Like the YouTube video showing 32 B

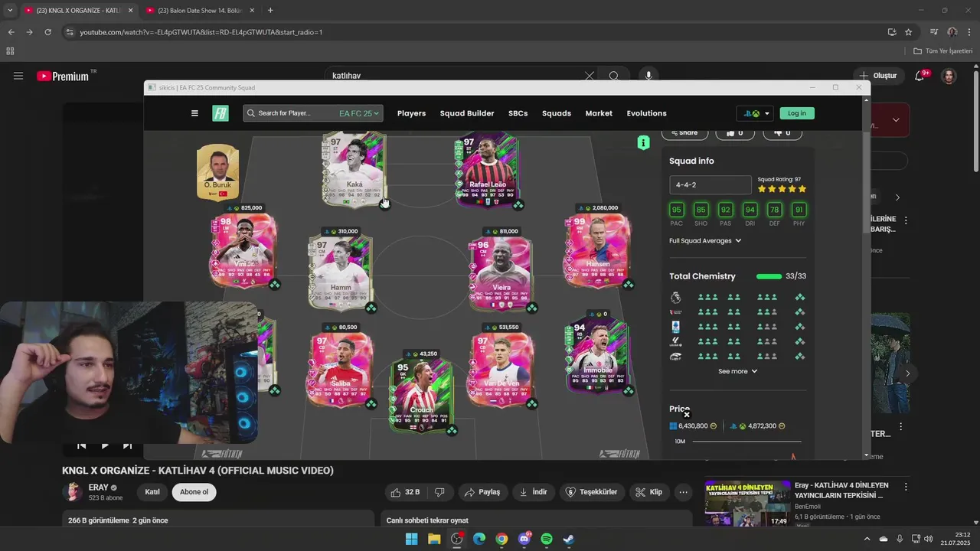pos(405,492)
